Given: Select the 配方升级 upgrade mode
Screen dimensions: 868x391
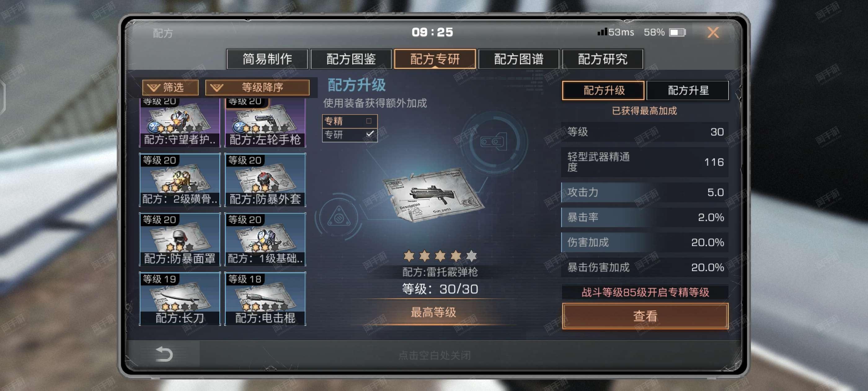Looking at the screenshot, I should (x=603, y=90).
